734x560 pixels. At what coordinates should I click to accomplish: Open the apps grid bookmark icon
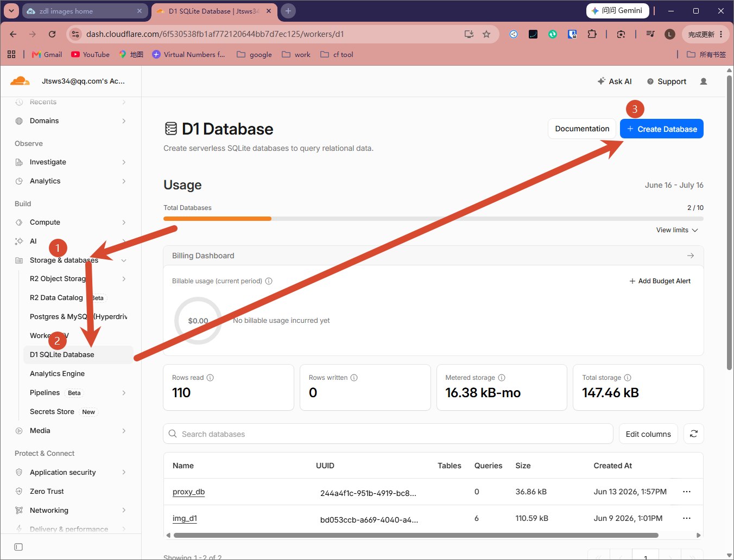(x=11, y=54)
